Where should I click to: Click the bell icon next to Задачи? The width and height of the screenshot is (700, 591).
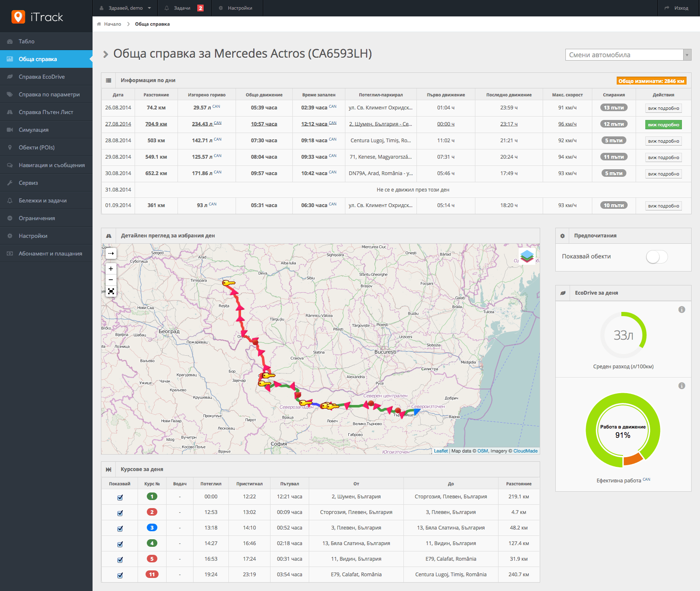point(167,8)
